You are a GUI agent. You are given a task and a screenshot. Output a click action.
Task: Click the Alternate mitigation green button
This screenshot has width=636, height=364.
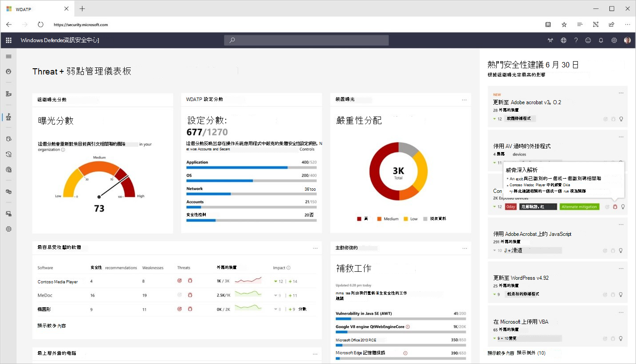(579, 207)
